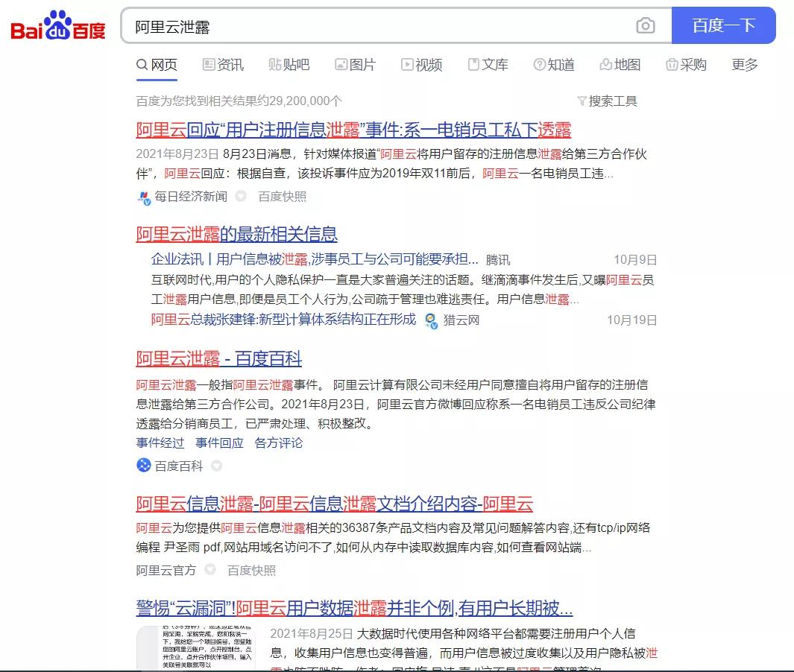Screen dimensions: 794x672
Task: Click the 百度百科 source name
Action: click(x=179, y=466)
